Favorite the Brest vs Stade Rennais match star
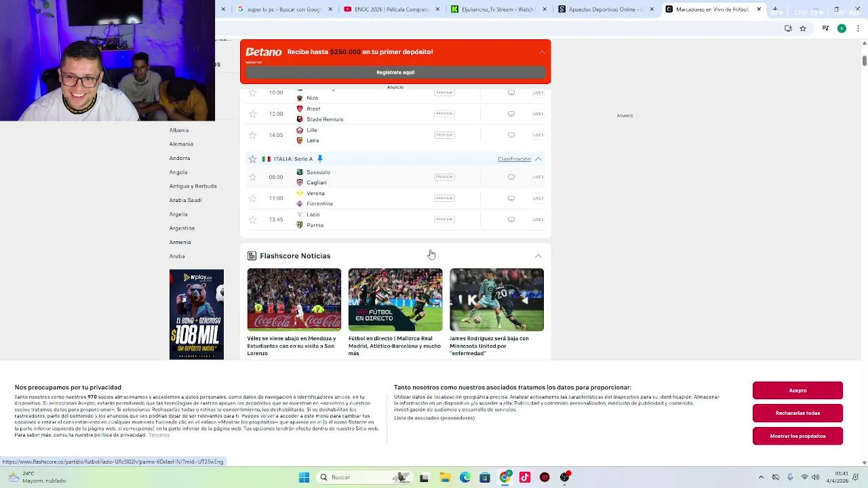This screenshot has width=868, height=488. 253,114
